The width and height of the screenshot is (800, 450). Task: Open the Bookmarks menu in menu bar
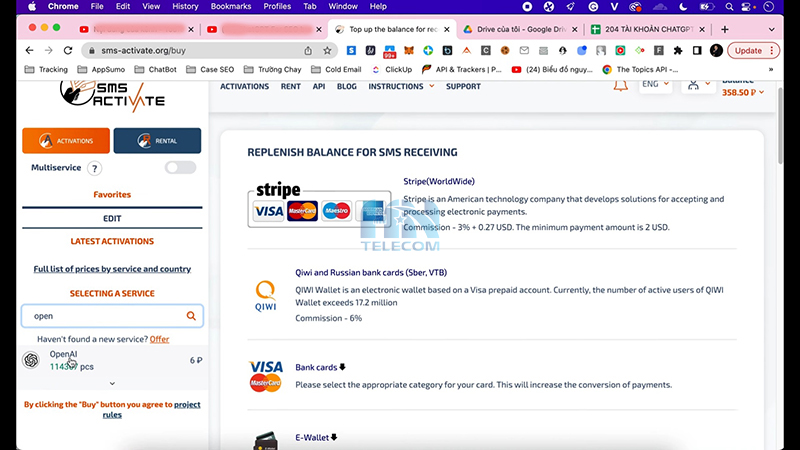click(x=230, y=6)
